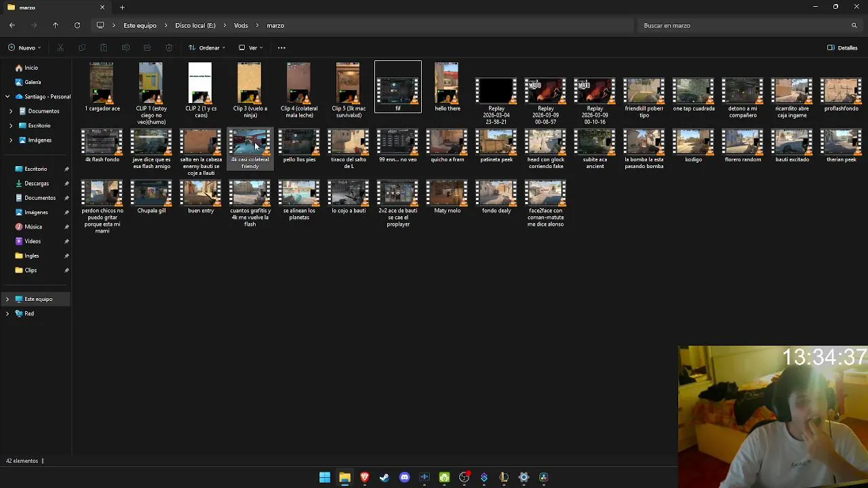
Task: Select 'Chupala gill' video file
Action: pos(151,197)
